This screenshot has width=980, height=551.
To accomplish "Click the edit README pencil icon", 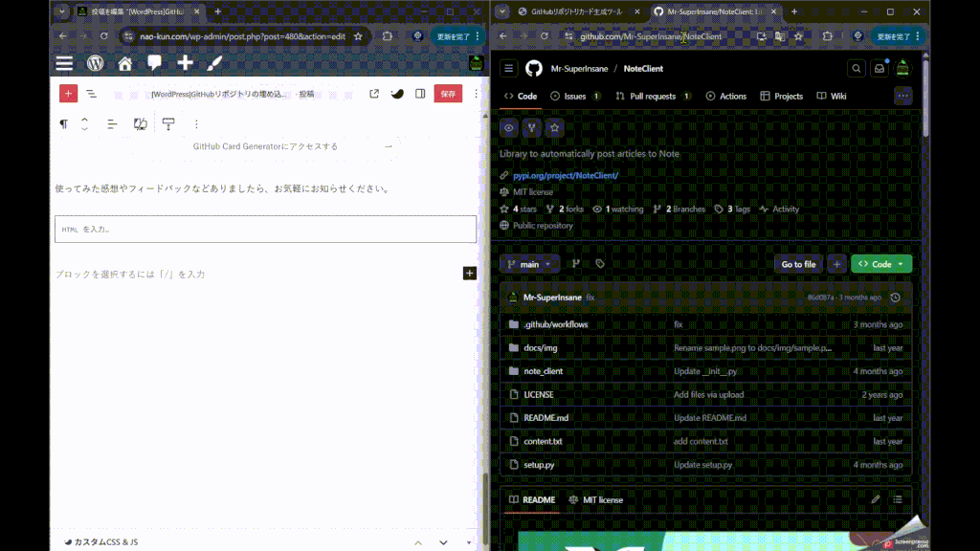I will pyautogui.click(x=875, y=499).
